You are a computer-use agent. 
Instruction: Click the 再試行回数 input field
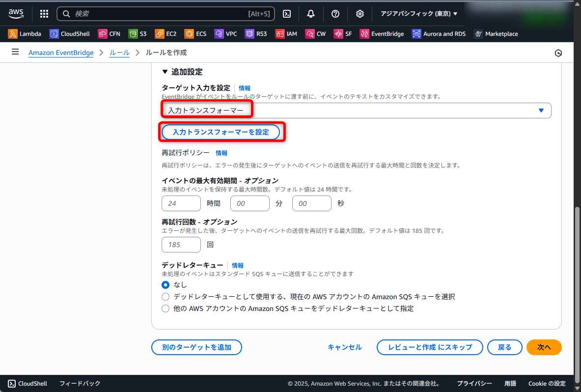pos(181,245)
